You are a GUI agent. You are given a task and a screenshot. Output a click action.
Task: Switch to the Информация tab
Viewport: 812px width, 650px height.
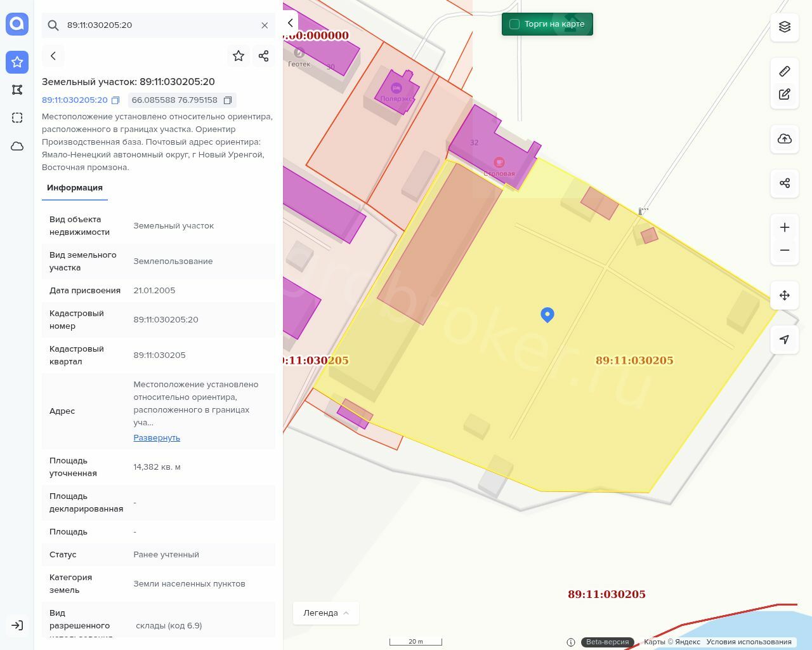click(x=75, y=188)
